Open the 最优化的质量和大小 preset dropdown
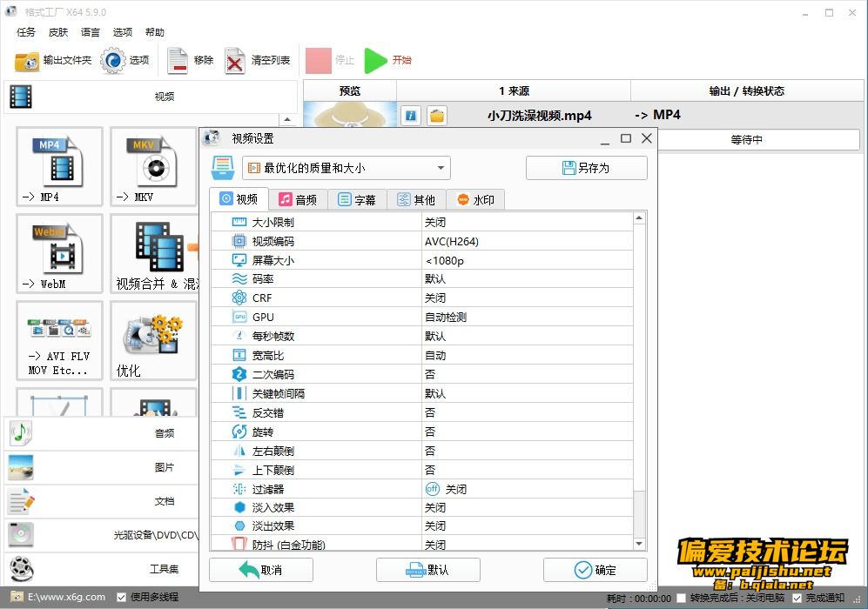 346,168
